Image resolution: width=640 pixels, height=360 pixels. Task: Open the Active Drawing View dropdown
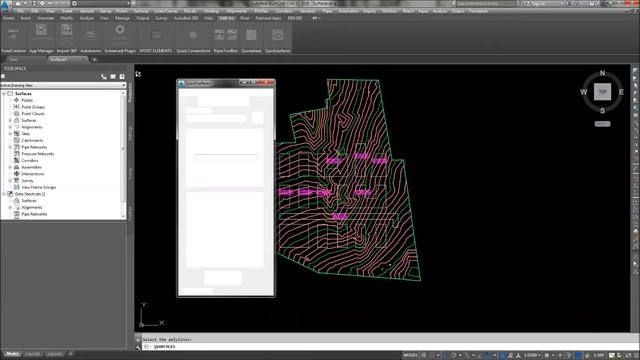click(63, 85)
